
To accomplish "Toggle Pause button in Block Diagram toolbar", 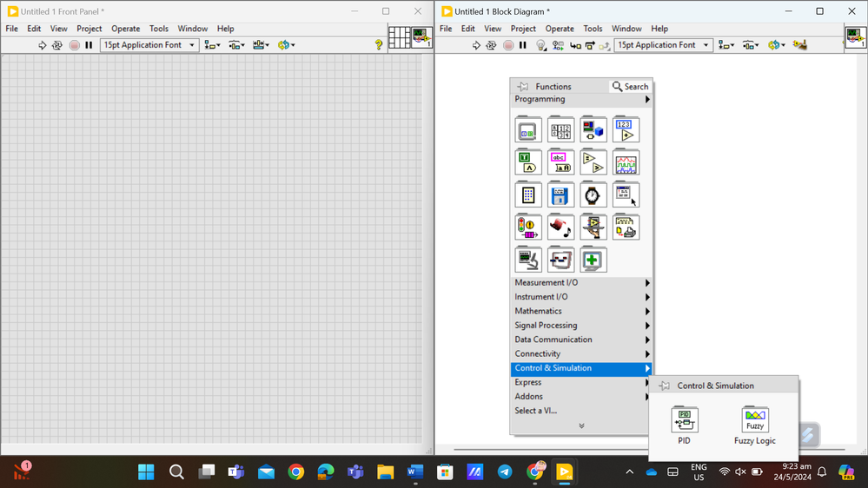I will [523, 45].
